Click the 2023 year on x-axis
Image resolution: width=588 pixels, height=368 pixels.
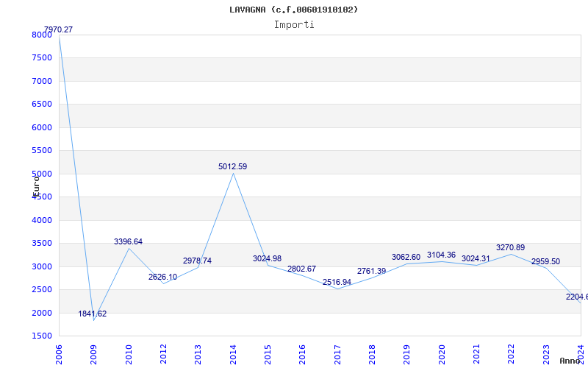pos(546,355)
